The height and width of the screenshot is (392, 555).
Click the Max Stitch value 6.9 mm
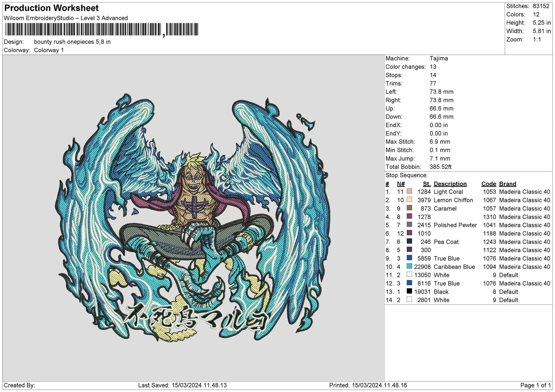coord(440,142)
